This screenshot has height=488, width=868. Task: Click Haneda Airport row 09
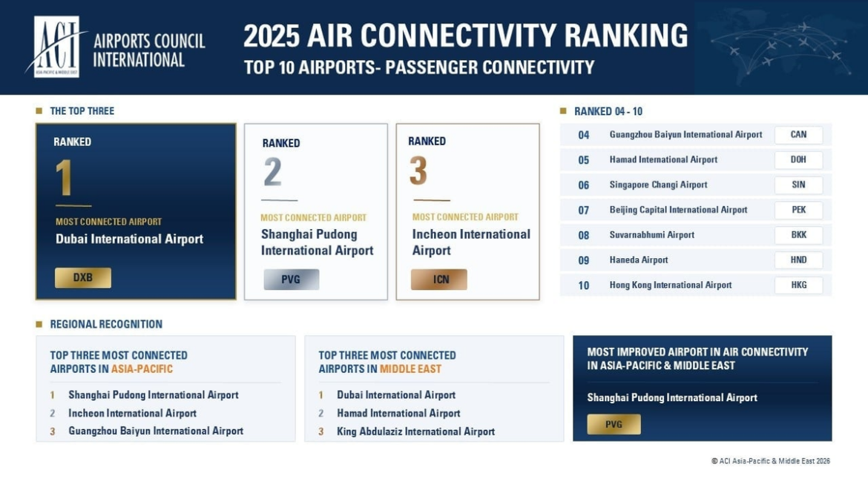(x=695, y=260)
